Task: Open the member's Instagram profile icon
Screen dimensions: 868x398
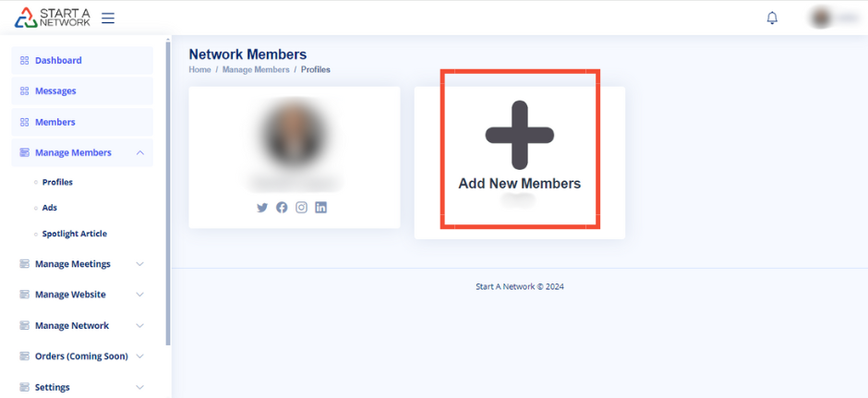Action: [301, 208]
